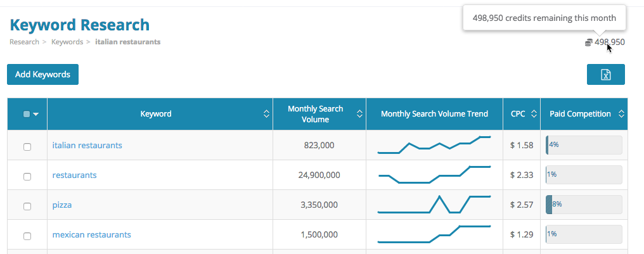Open the mexican restaurants keyword link
The height and width of the screenshot is (254, 644).
(91, 234)
